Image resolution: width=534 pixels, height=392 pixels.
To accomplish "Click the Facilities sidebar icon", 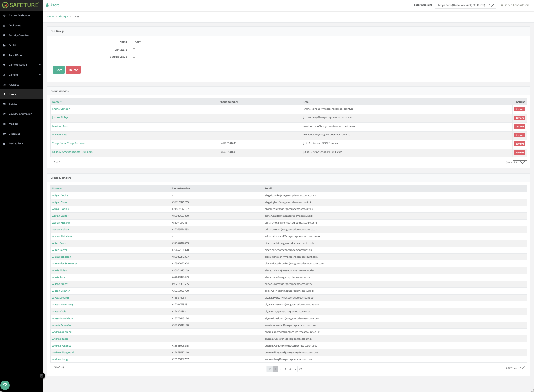I will click(4, 45).
